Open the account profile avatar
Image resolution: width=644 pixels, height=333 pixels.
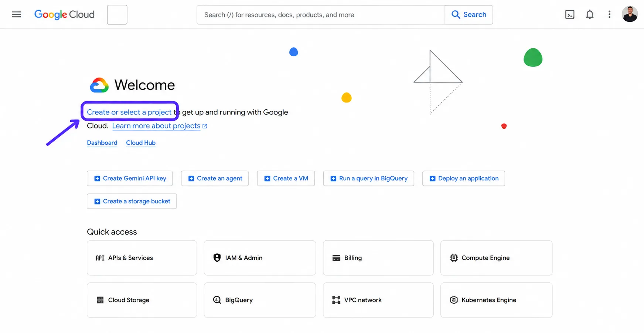[630, 14]
